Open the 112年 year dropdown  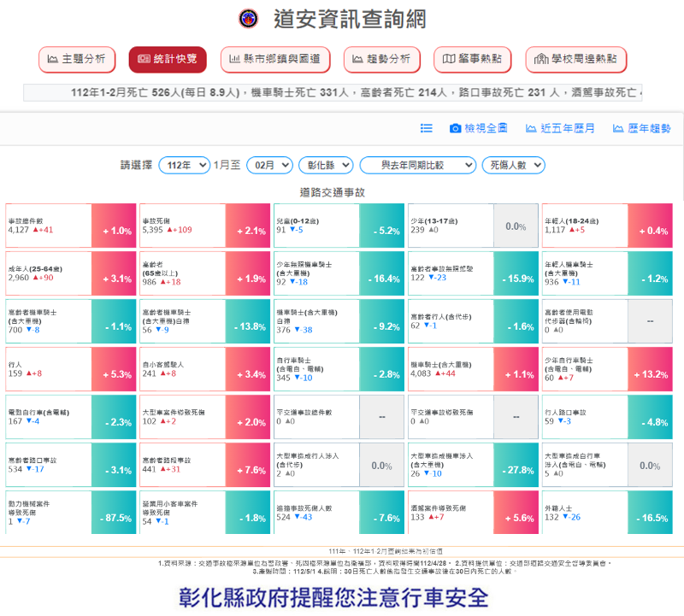click(x=184, y=165)
